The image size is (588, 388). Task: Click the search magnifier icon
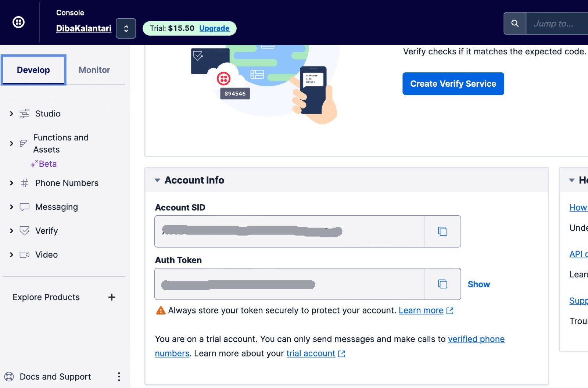[x=515, y=24]
